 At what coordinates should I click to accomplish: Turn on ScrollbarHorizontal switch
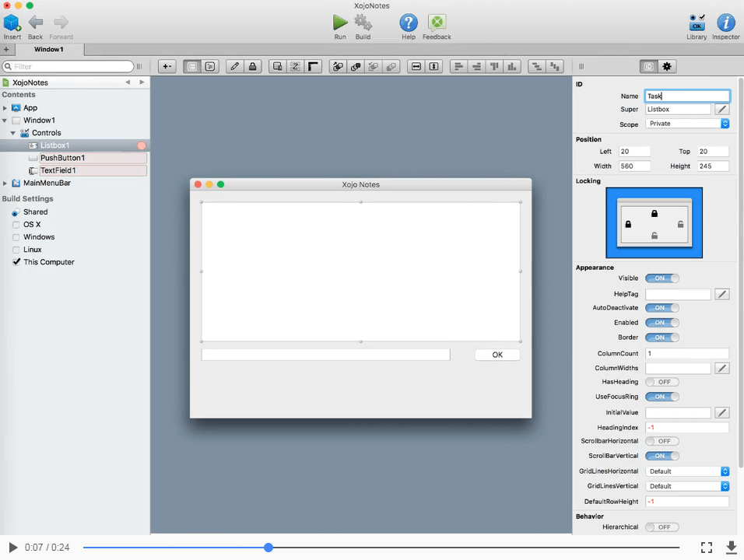coord(662,441)
